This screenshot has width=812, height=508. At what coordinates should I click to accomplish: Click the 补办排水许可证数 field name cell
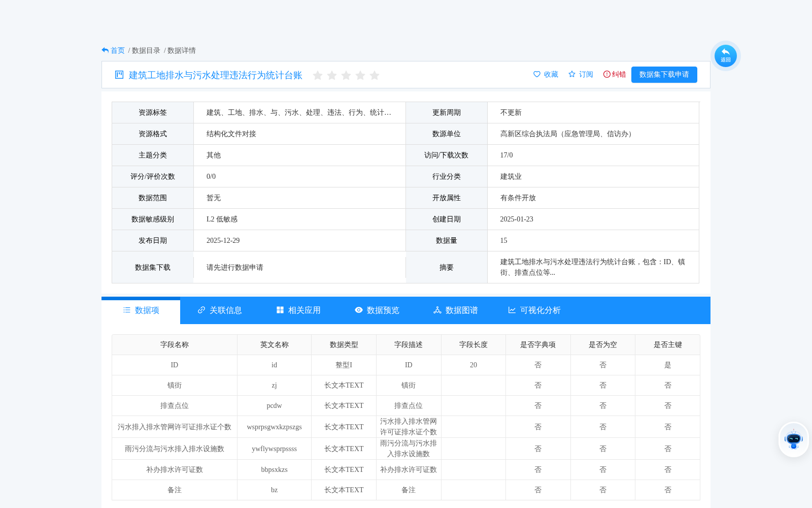175,470
